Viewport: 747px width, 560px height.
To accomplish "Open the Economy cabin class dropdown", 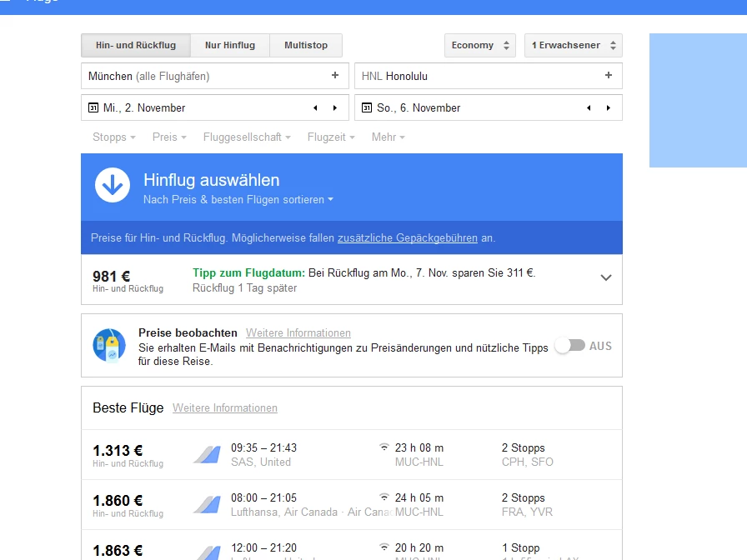I will click(x=479, y=45).
